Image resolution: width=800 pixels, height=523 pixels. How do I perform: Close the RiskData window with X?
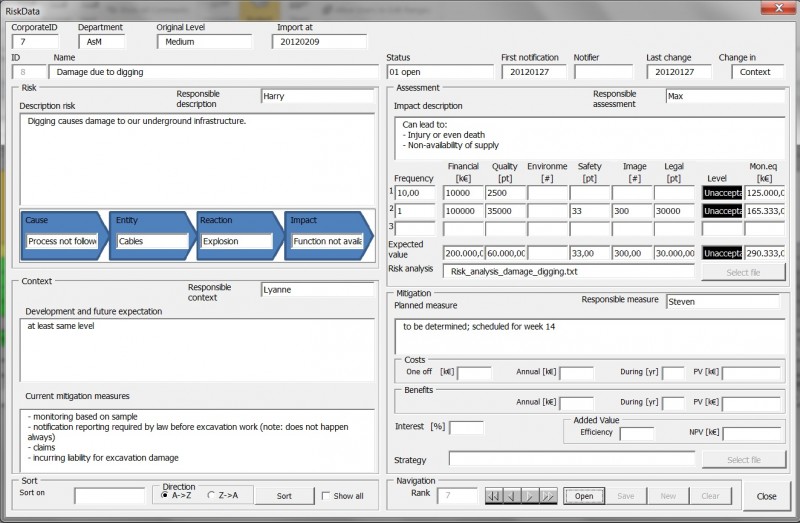point(779,8)
